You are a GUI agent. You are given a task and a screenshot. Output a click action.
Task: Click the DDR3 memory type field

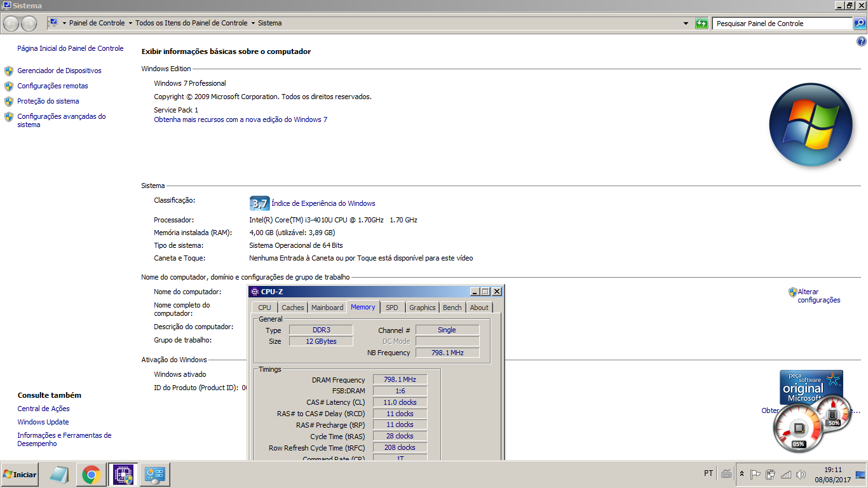[321, 330]
